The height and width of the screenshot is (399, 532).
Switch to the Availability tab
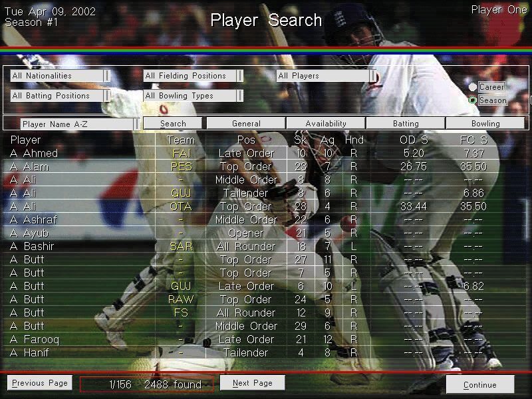[x=326, y=124]
